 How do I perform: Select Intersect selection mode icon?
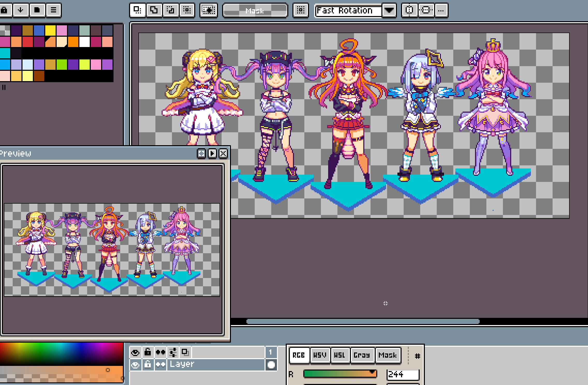click(187, 10)
